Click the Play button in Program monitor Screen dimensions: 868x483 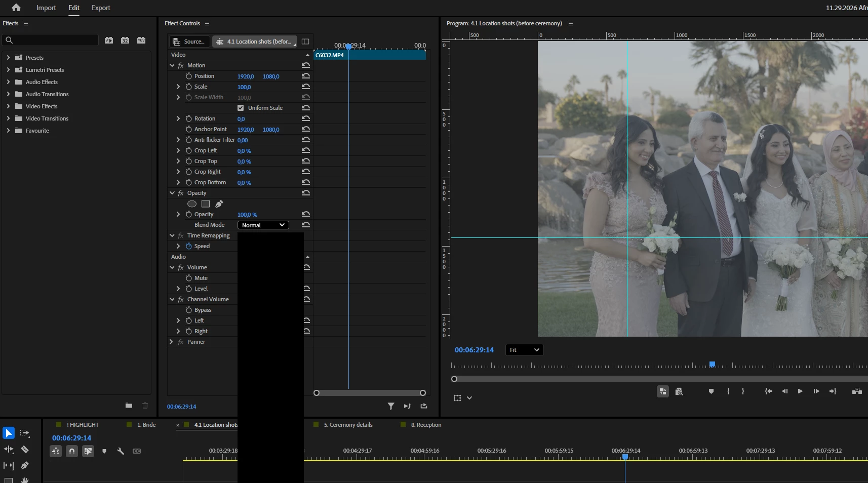(x=800, y=391)
